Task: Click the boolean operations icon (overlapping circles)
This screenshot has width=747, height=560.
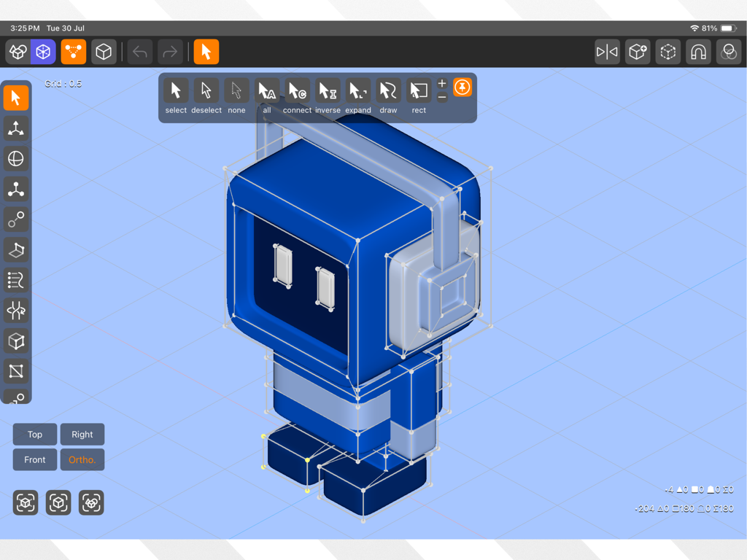Action: [728, 52]
